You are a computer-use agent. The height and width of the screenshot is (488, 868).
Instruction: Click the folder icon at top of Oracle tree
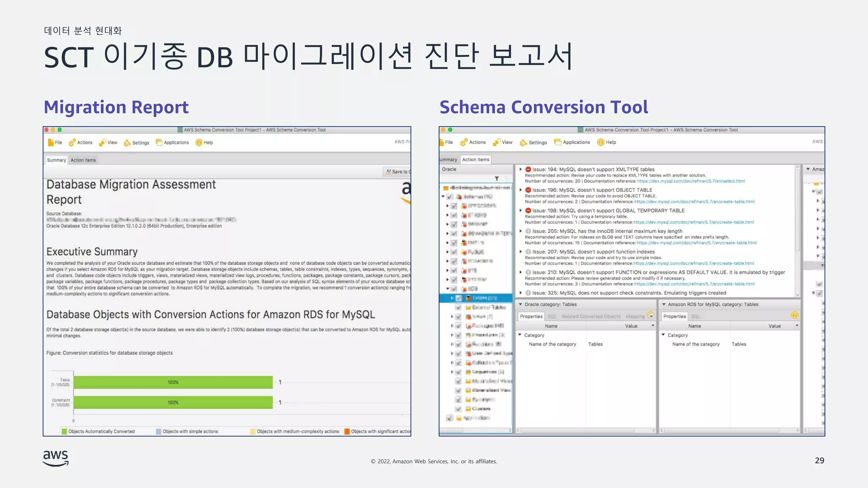(446, 188)
